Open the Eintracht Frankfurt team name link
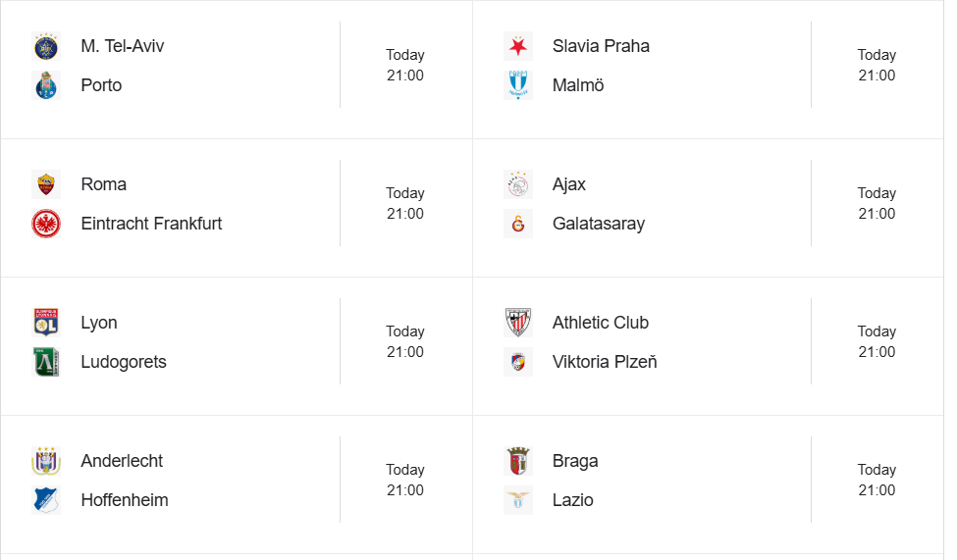This screenshot has width=957, height=560. pos(151,224)
